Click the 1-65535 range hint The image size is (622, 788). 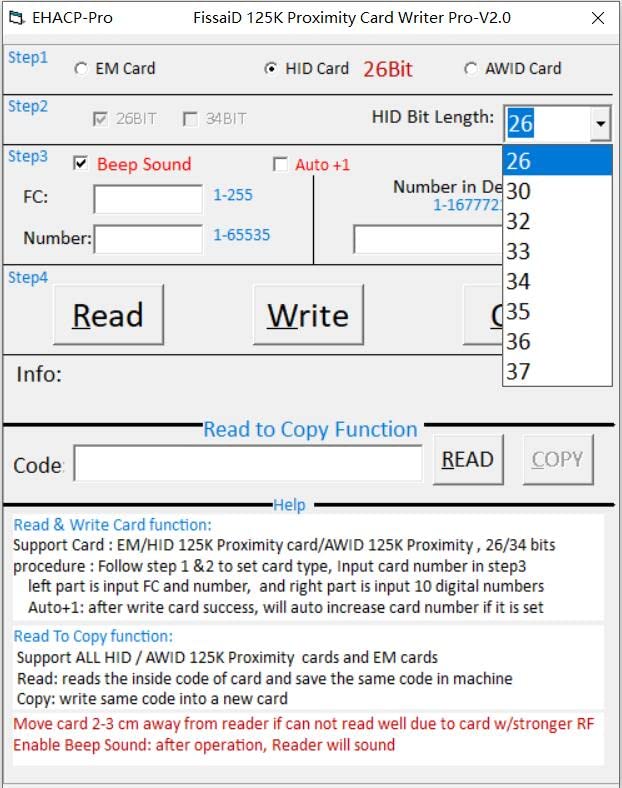[242, 235]
